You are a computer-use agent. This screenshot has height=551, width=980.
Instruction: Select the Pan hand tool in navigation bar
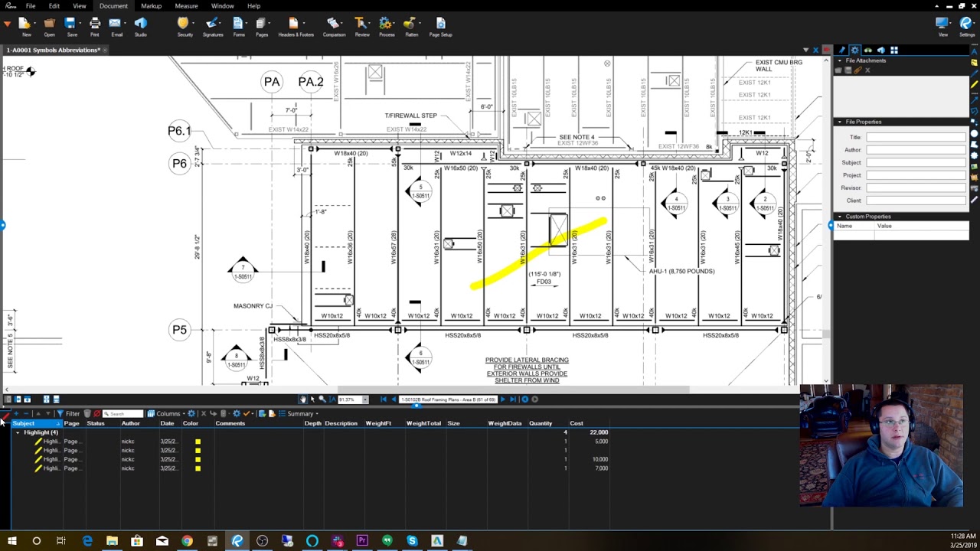click(x=303, y=399)
